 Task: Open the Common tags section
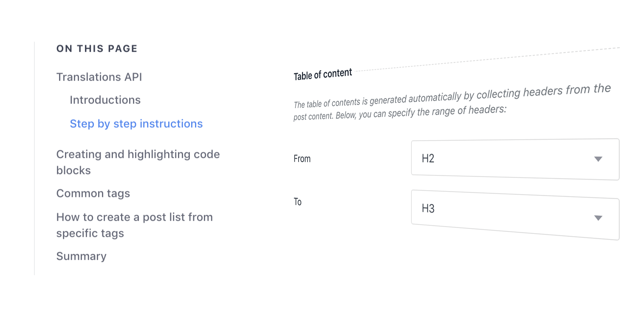(93, 193)
